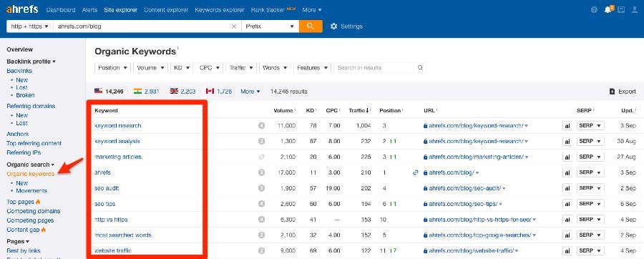This screenshot has height=259, width=644.
Task: Select the India flag country filter
Action: click(143, 92)
